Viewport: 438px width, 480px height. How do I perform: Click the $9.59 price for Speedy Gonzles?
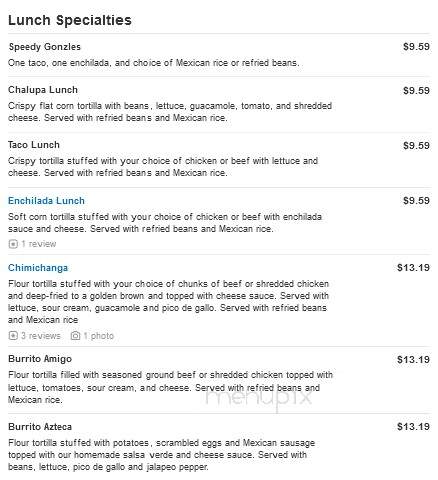coord(416,46)
